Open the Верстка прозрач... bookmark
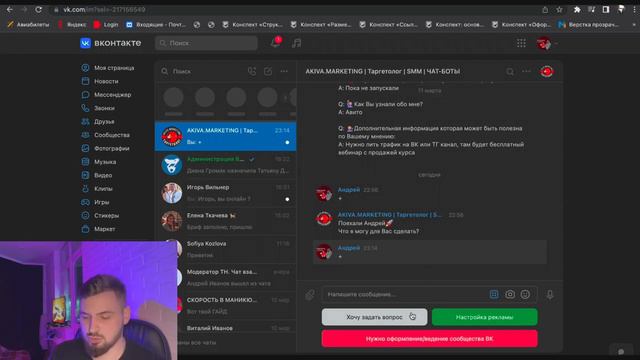 click(588, 24)
